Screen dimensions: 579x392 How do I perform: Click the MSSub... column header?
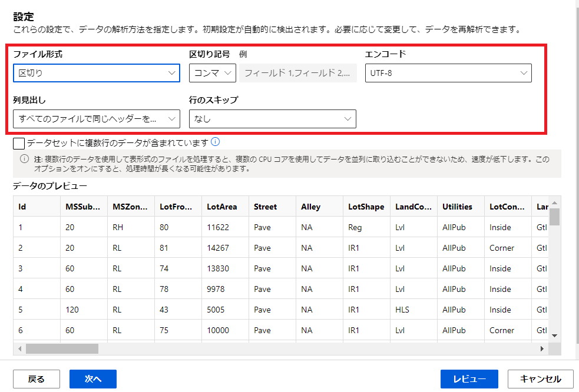pos(84,207)
